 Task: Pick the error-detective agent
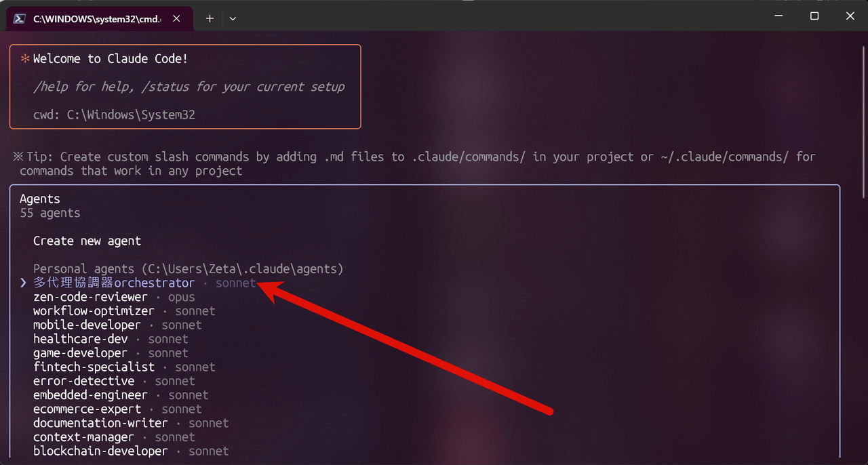coord(83,381)
